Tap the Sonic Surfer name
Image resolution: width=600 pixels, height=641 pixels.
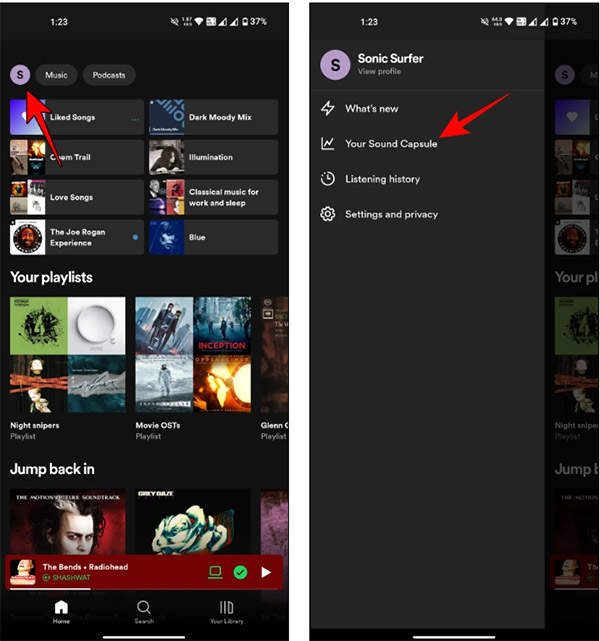[x=390, y=58]
